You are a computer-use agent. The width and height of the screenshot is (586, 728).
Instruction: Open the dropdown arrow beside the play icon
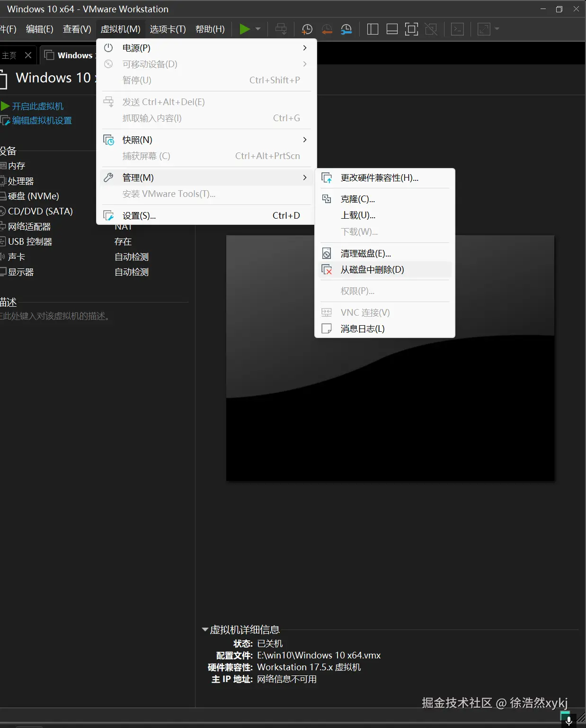point(258,29)
